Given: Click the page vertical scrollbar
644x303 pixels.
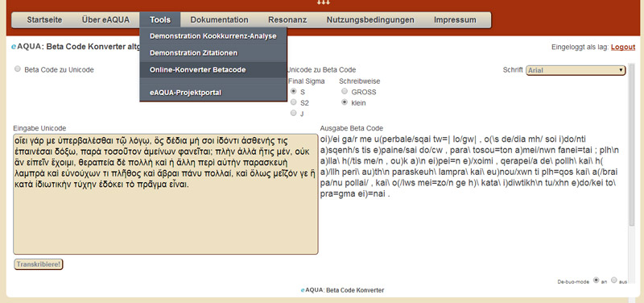Looking at the screenshot, I should (632, 144).
